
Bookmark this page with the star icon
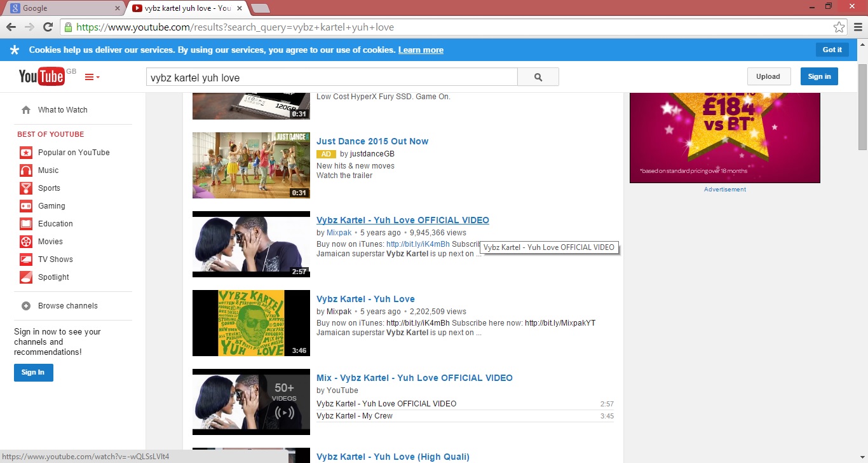click(839, 27)
